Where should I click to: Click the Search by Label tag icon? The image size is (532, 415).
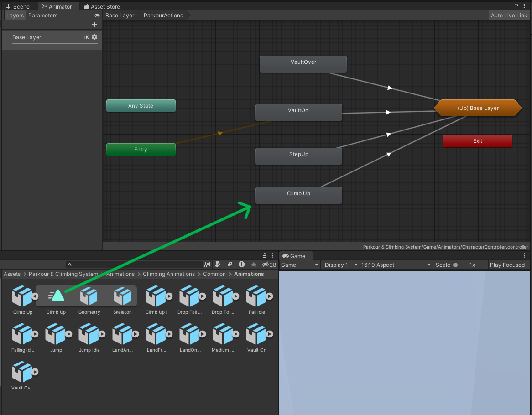tap(229, 265)
